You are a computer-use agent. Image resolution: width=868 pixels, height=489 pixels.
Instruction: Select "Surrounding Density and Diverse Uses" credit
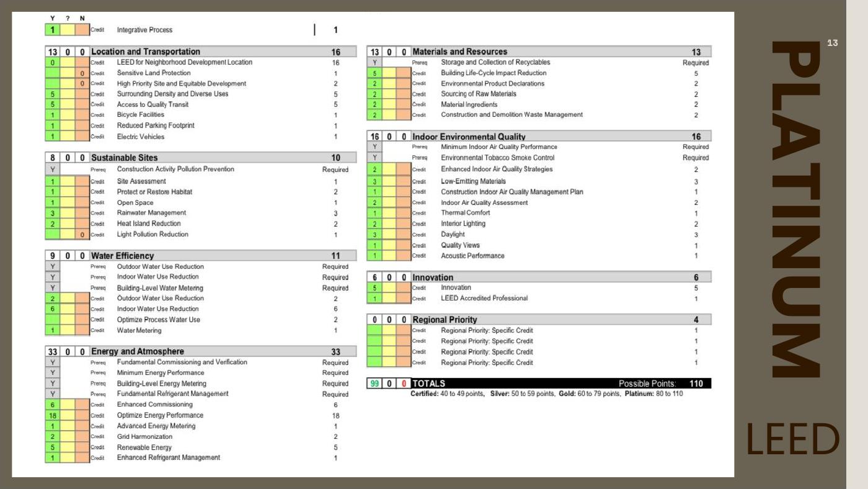[172, 94]
